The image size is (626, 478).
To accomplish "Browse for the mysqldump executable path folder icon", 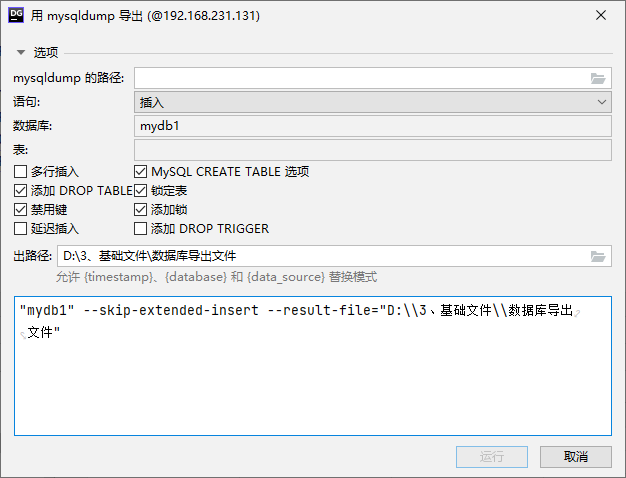I will pos(598,79).
